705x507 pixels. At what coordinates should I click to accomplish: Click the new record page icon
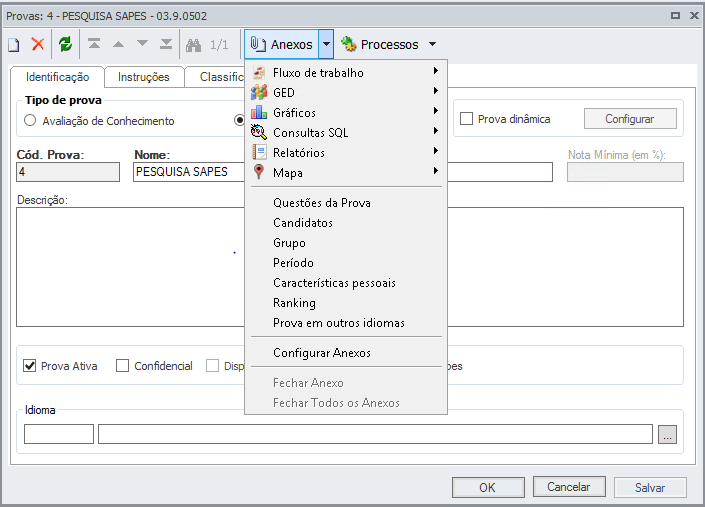click(14, 44)
